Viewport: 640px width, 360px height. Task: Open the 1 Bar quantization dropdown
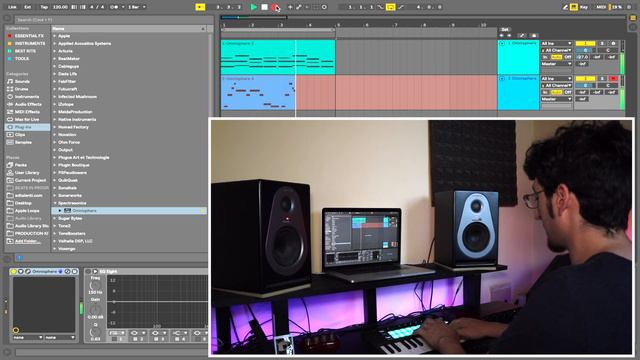point(136,7)
